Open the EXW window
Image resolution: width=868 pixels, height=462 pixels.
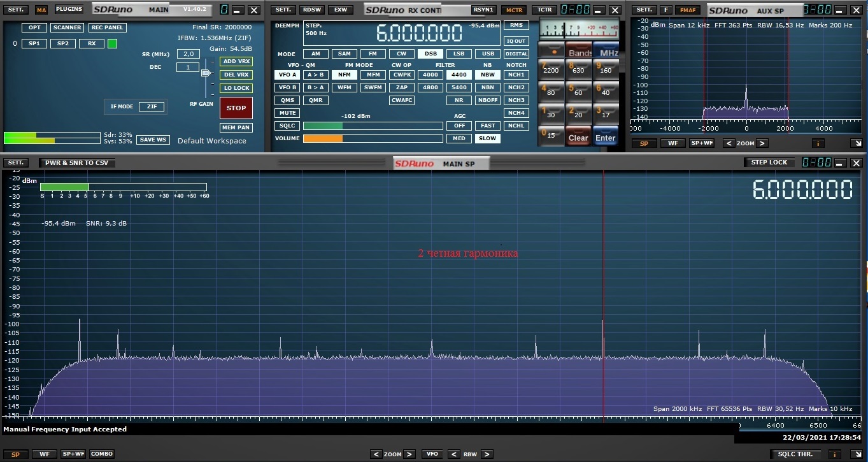(x=341, y=10)
